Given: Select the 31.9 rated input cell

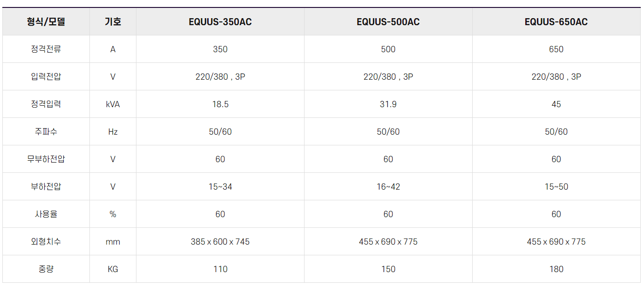Looking at the screenshot, I should point(388,104).
